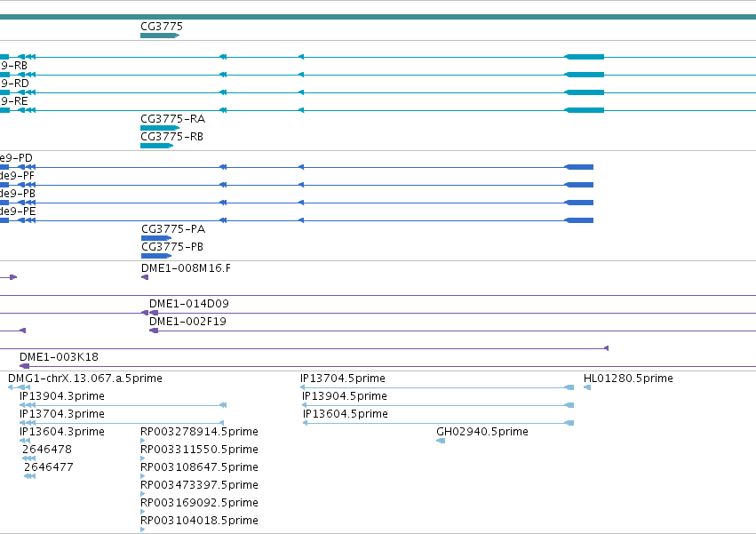The width and height of the screenshot is (756, 534).
Task: Click the RP003104018.5prime label
Action: [199, 521]
